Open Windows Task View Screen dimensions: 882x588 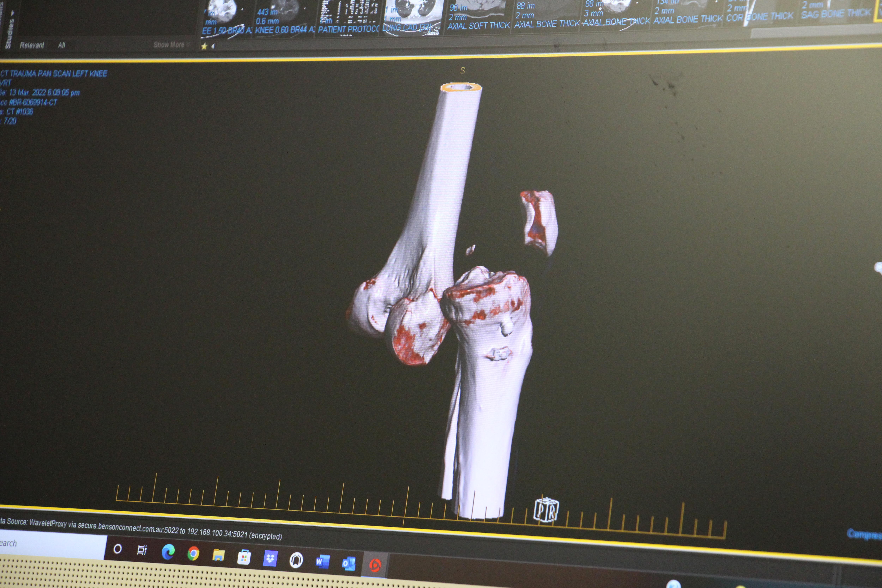(x=142, y=550)
